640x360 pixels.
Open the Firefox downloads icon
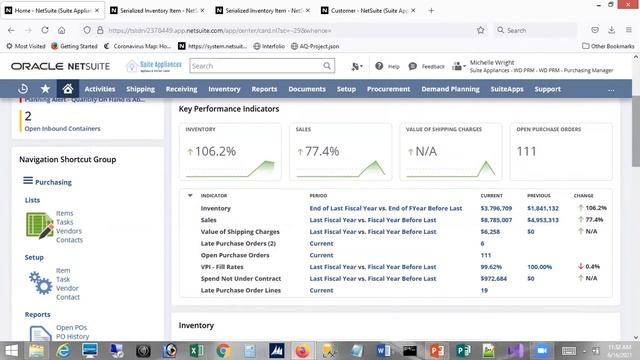click(x=611, y=30)
